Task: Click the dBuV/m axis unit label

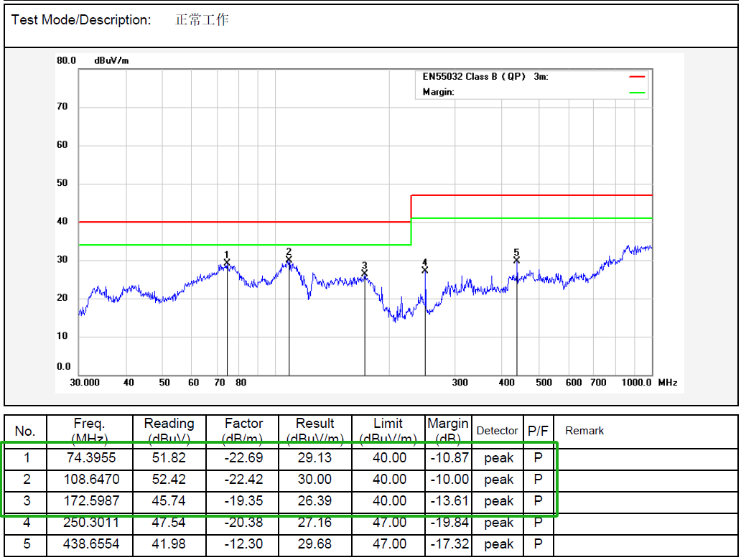Action: pyautogui.click(x=111, y=61)
